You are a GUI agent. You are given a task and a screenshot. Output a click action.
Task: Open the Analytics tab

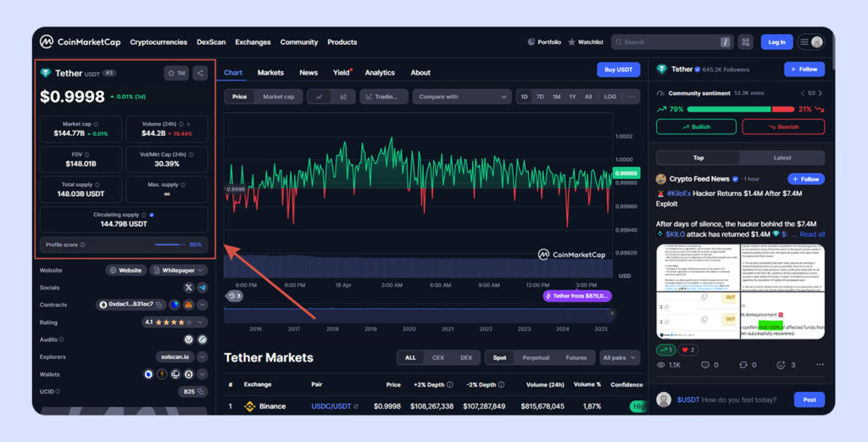pyautogui.click(x=380, y=73)
